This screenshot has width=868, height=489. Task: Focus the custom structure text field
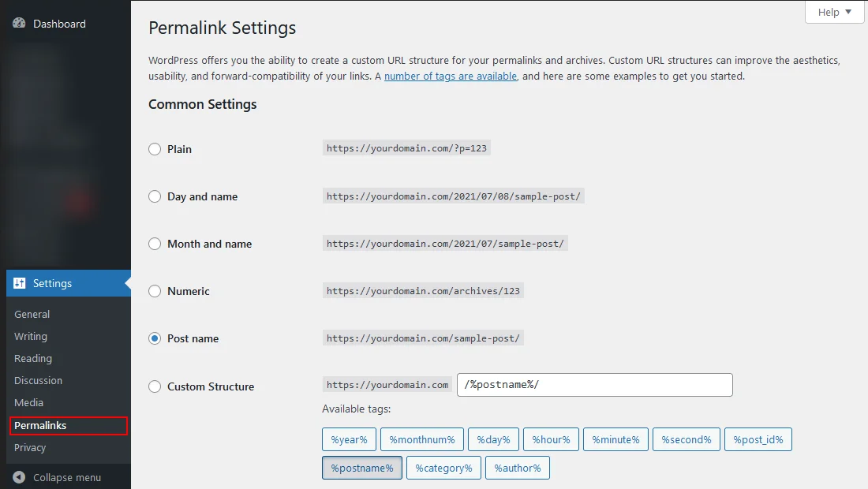(594, 385)
